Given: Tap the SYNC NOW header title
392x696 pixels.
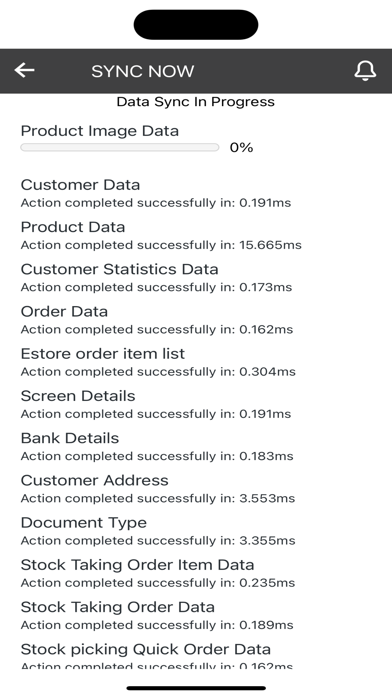Looking at the screenshot, I should [x=143, y=71].
